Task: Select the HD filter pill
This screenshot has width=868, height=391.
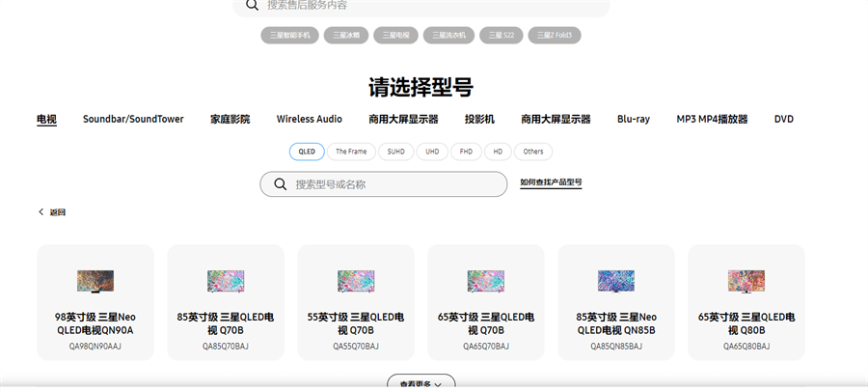Action: coord(499,152)
